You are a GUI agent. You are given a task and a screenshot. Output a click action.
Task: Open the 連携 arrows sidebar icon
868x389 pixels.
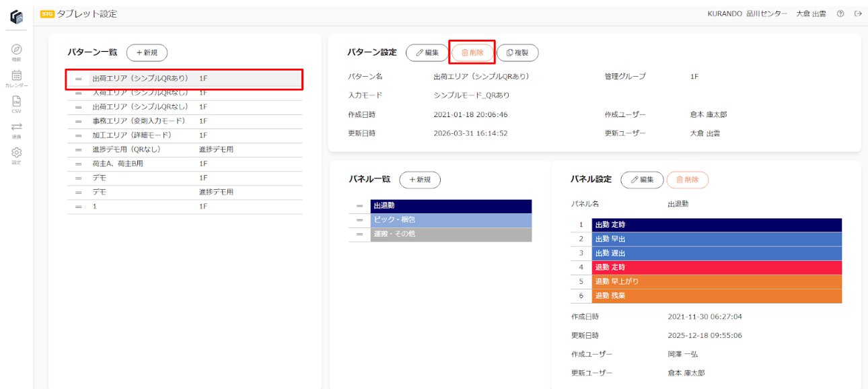point(17,127)
